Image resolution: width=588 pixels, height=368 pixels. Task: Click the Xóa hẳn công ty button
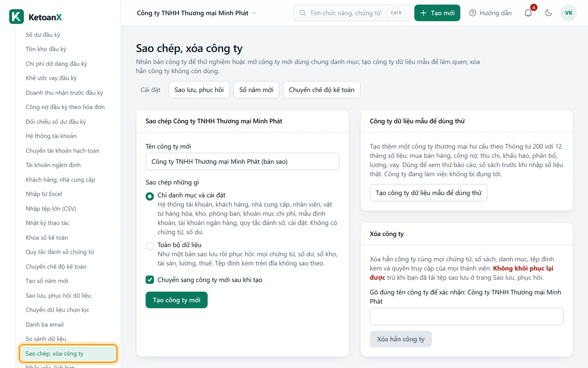[x=401, y=339]
